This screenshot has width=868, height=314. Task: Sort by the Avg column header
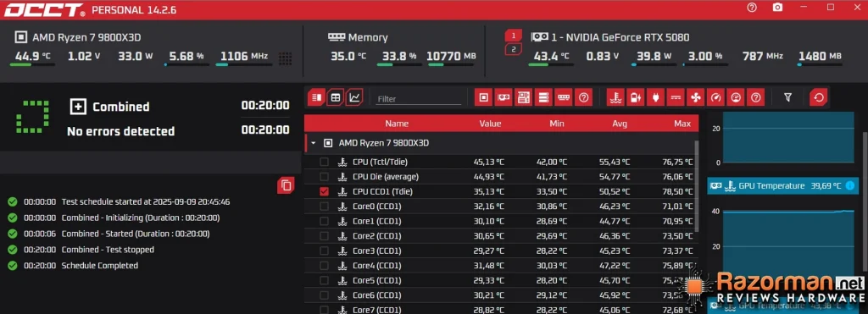620,124
